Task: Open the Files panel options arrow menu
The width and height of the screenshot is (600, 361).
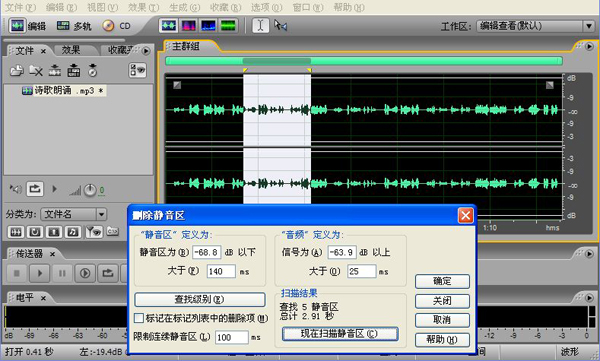Action: pyautogui.click(x=146, y=51)
